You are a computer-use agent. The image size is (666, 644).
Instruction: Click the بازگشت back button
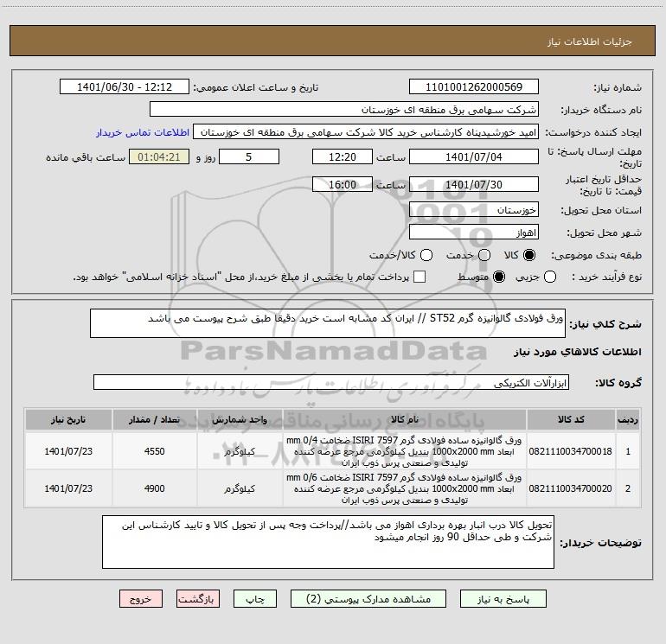(x=198, y=599)
